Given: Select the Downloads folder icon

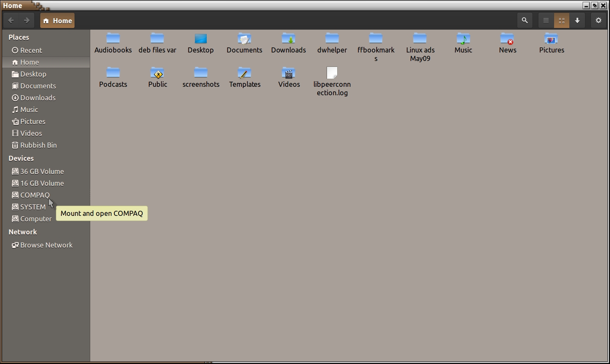Looking at the screenshot, I should [288, 39].
